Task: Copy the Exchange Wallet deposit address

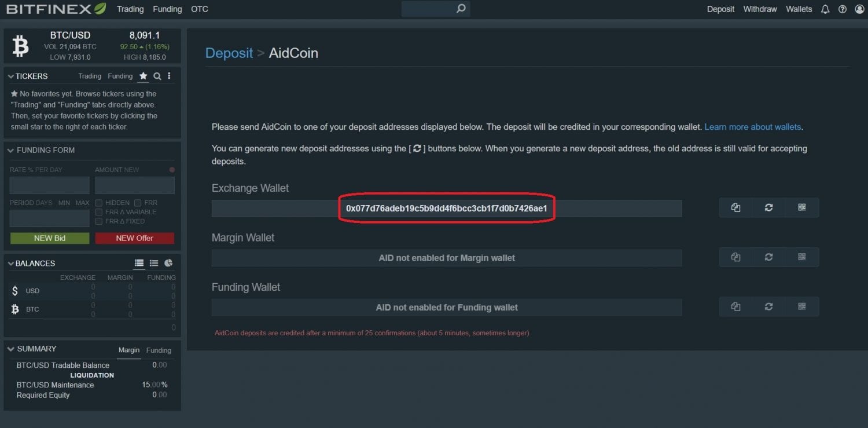Action: [x=735, y=207]
